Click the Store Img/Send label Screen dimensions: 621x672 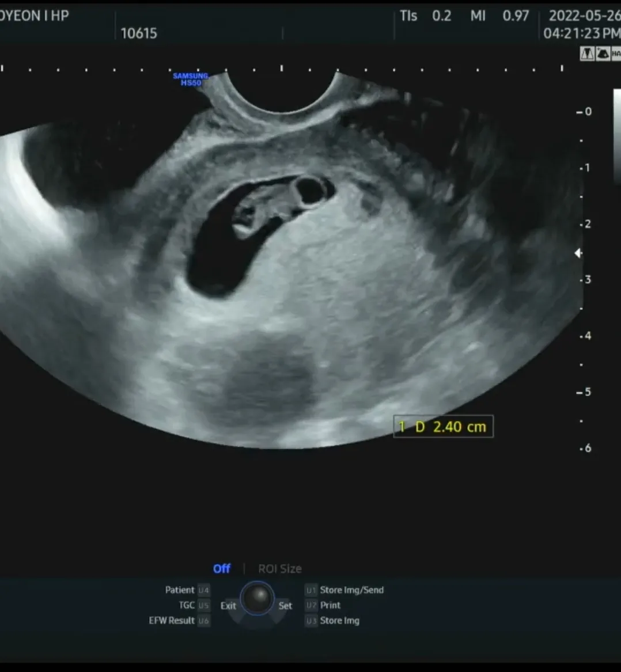(351, 590)
